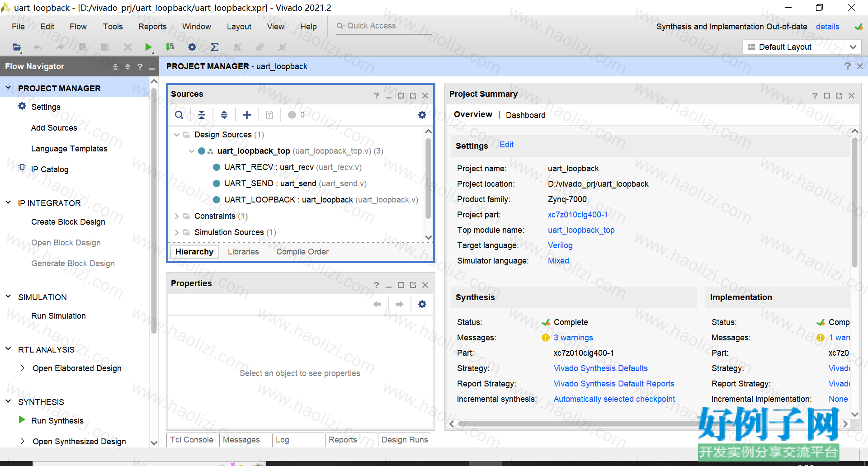This screenshot has height=466, width=868.
Task: Collapse all in Flow Navigator header
Action: [115, 67]
